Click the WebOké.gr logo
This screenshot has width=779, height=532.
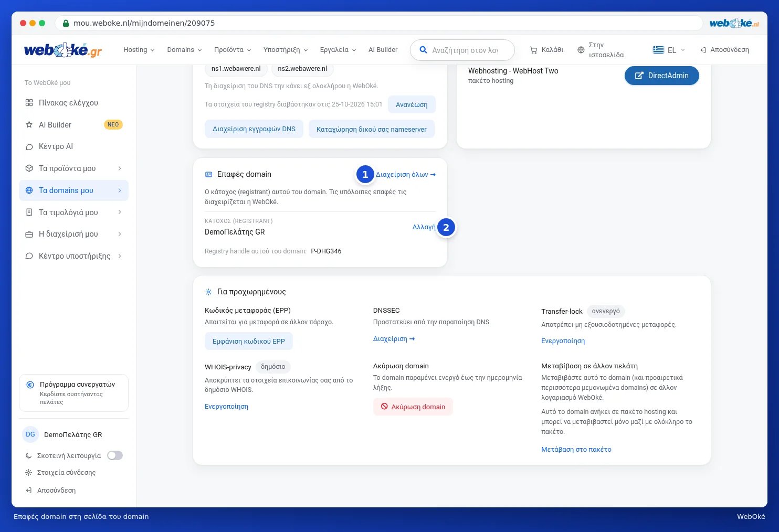(x=62, y=50)
